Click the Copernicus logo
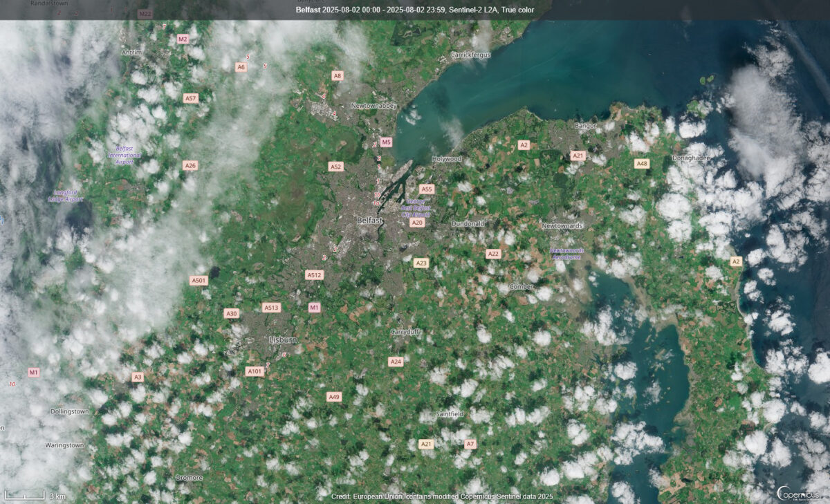The image size is (830, 504). click(797, 494)
